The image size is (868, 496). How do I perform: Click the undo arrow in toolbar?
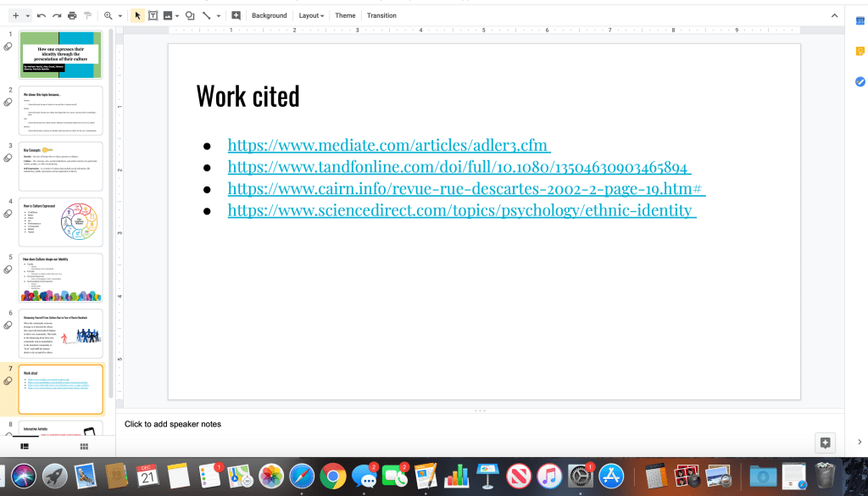[x=42, y=15]
